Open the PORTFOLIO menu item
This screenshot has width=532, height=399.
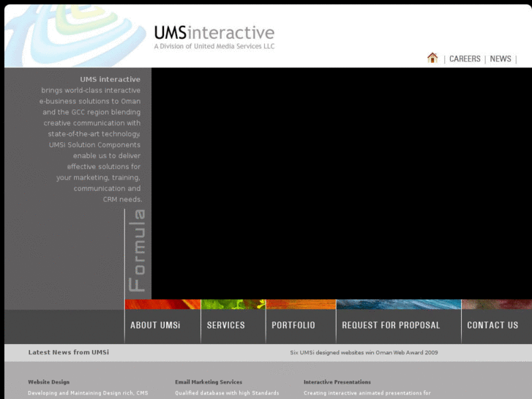(x=293, y=325)
